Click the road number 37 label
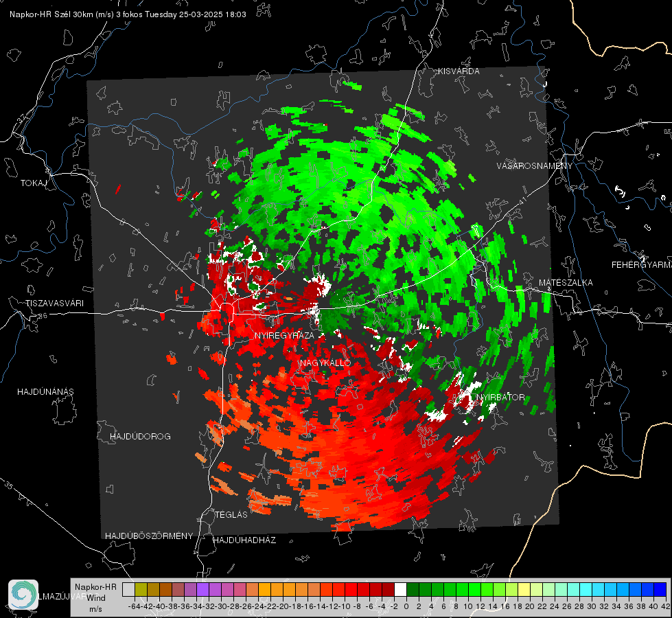The width and height of the screenshot is (672, 618). tap(22, 117)
